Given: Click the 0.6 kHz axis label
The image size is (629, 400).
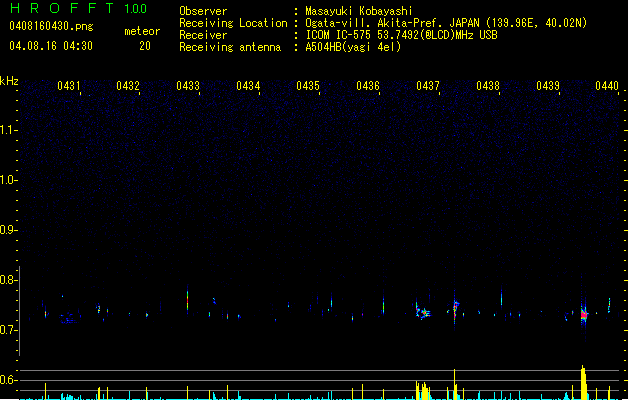Looking at the screenshot, I should (x=8, y=380).
